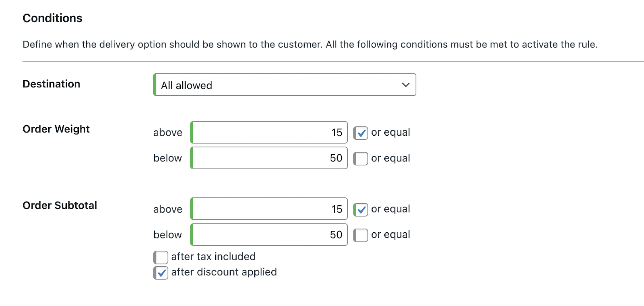Enable 'or equal' for Order Weight below
644x306 pixels.
coord(361,158)
